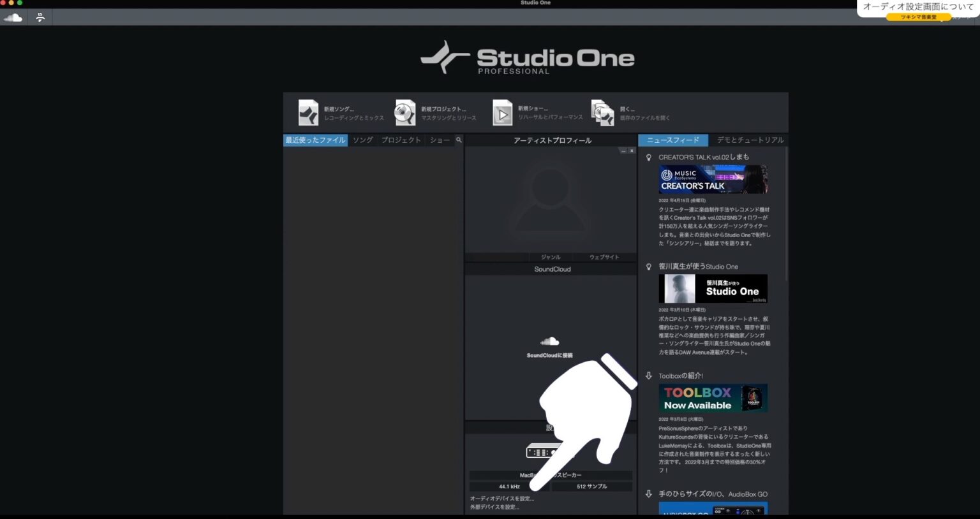980x519 pixels.
Task: Open an existing file using 開く icon
Action: 601,112
